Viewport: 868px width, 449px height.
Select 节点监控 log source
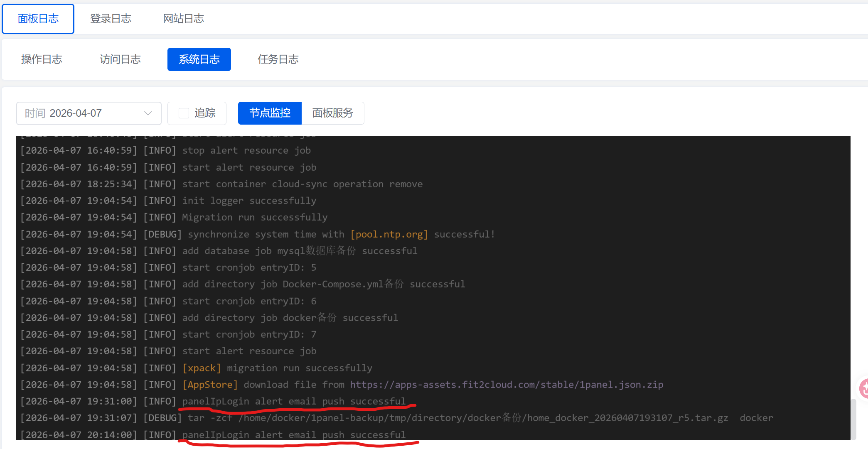270,113
